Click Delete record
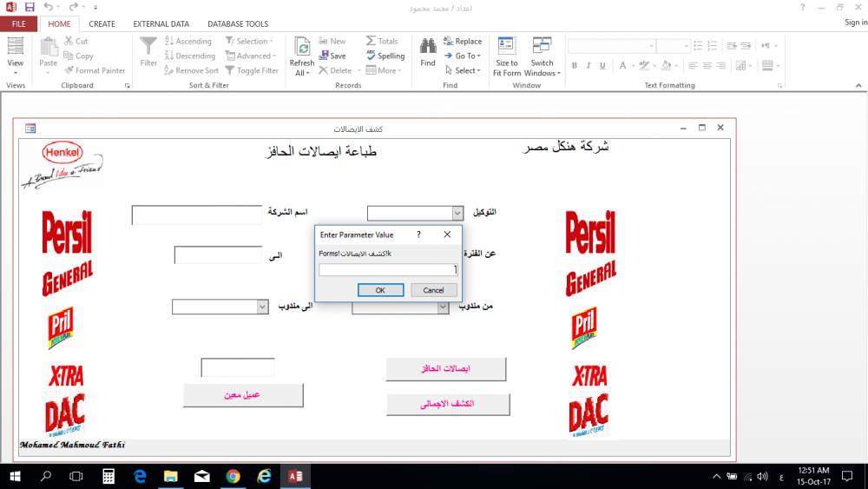868x489 pixels. coord(335,70)
